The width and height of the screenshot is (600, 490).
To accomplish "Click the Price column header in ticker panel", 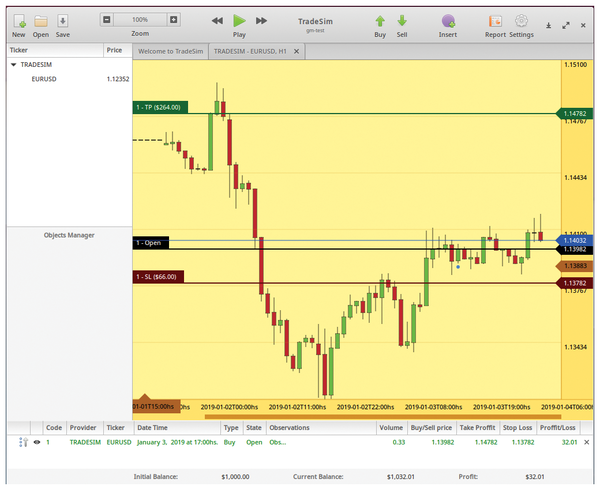I will (118, 50).
